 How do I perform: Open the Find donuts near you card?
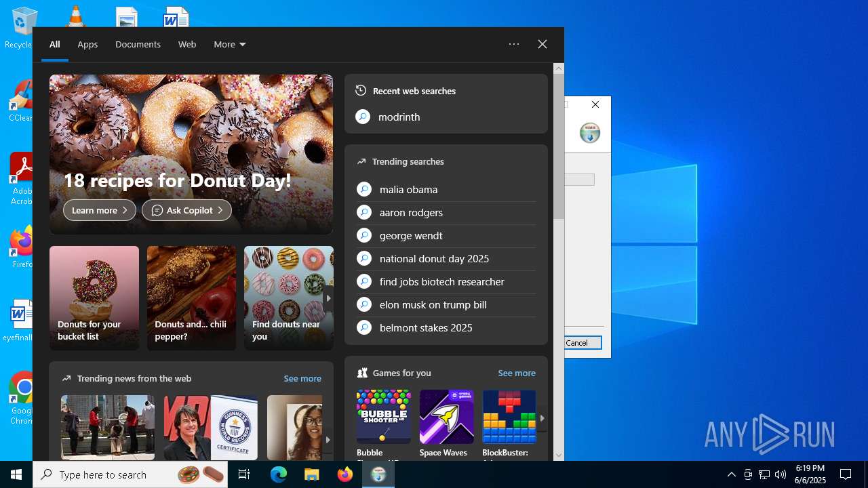click(289, 298)
